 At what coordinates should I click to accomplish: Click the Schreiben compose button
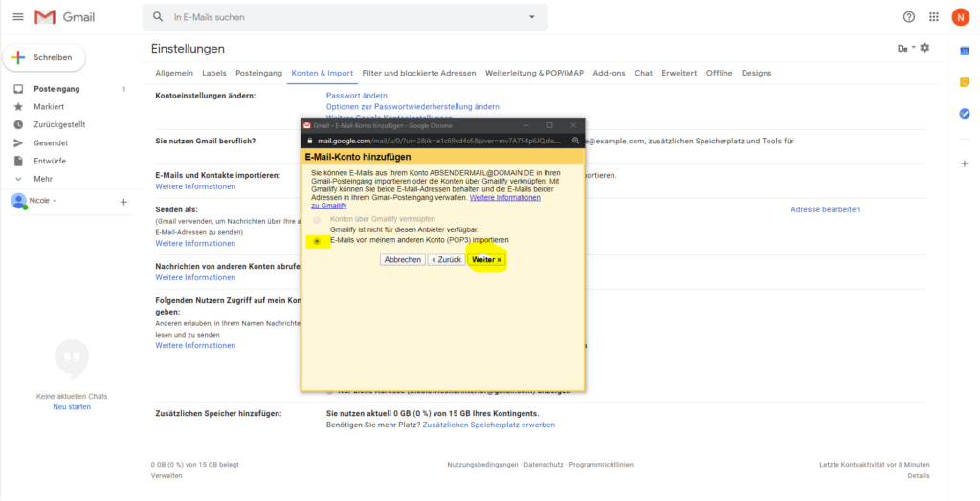pos(44,57)
